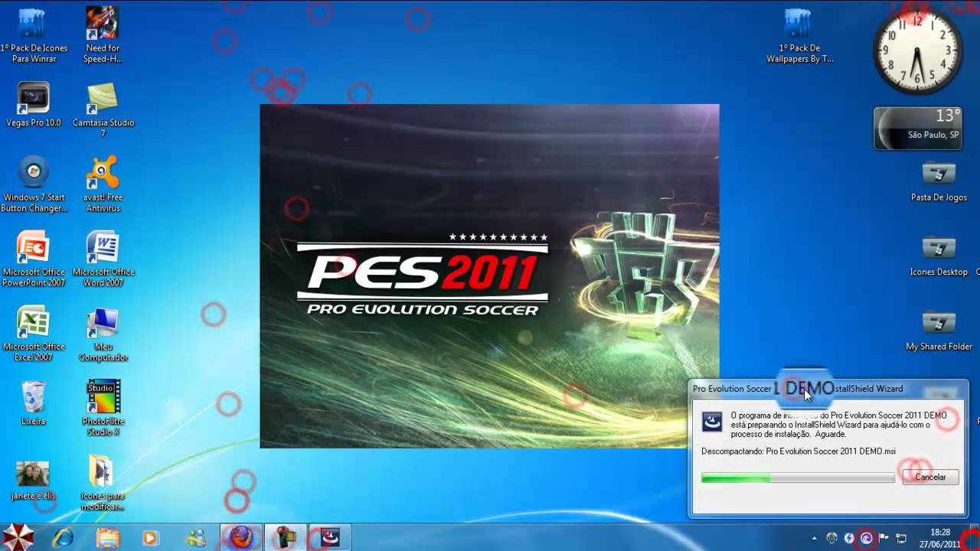Open Windows Explorer from the taskbar
Screen dimensions: 980x551
tap(107, 537)
